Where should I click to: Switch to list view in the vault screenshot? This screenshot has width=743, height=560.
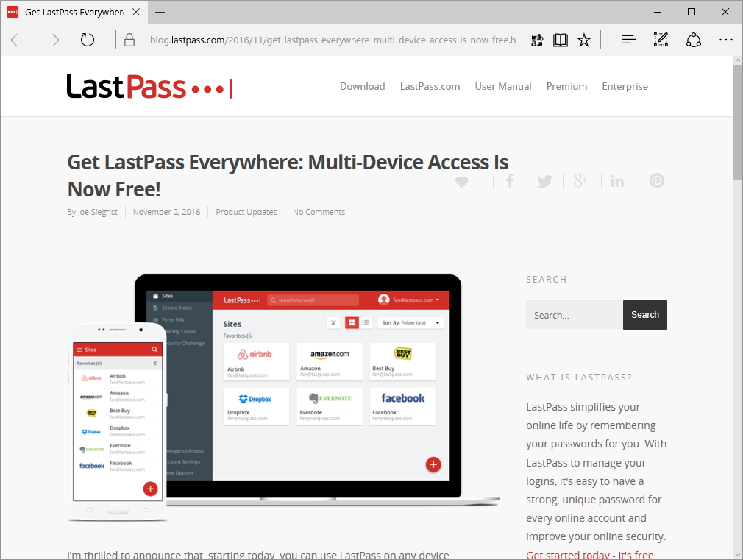point(366,322)
